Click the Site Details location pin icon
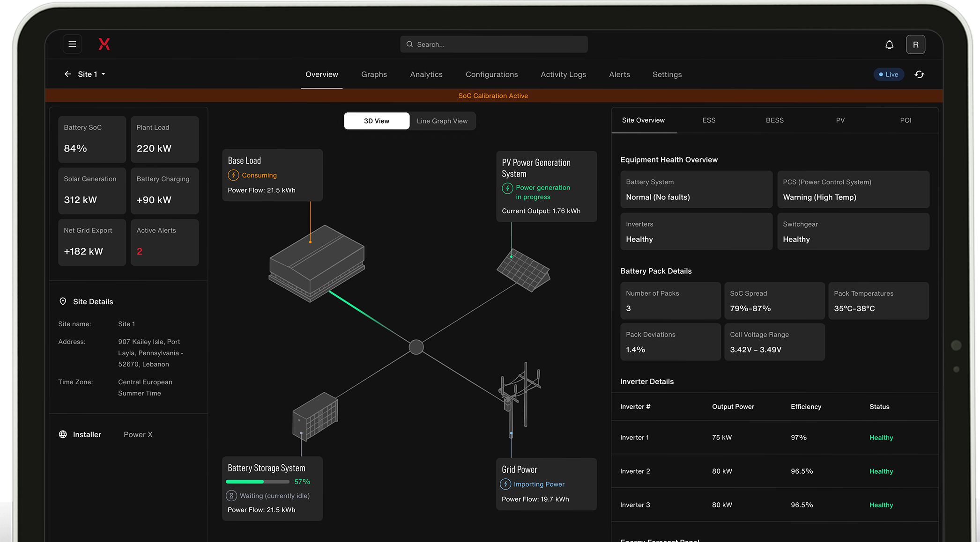The width and height of the screenshot is (980, 542). pos(63,301)
